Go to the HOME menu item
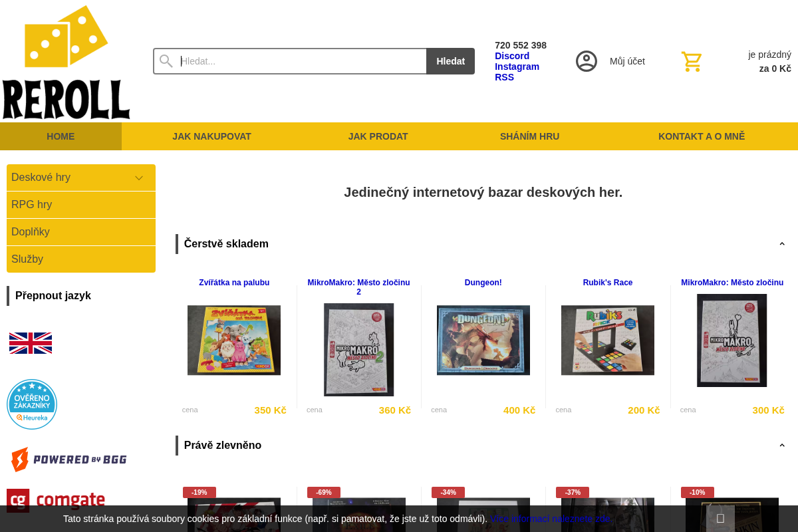Viewport: 798px width, 532px height. (61, 136)
